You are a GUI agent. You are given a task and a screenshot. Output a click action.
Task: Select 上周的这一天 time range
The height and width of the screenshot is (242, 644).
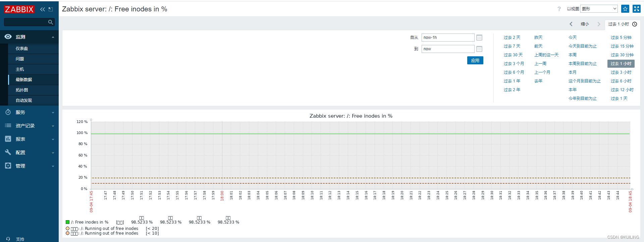(x=546, y=55)
